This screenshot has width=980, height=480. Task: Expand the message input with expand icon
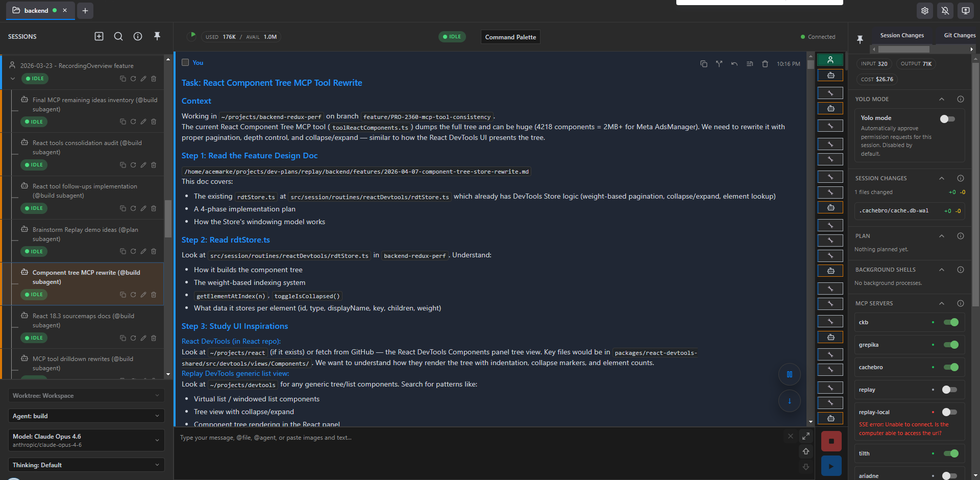pyautogui.click(x=806, y=436)
